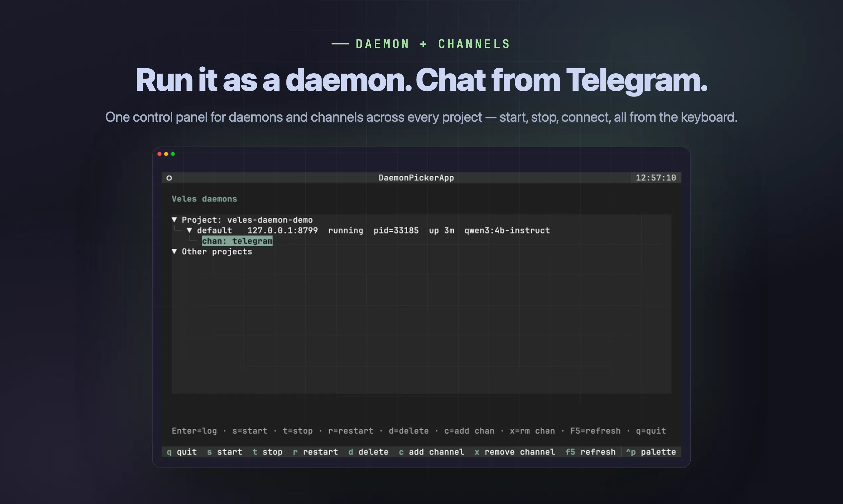The width and height of the screenshot is (843, 504).
Task: Collapse the Project: veles-daemon-demo node
Action: point(174,220)
